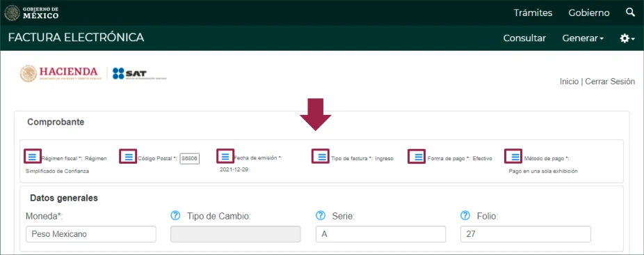Screen dimensions: 644x255
Task: Open the settings gear menu
Action: 627,38
